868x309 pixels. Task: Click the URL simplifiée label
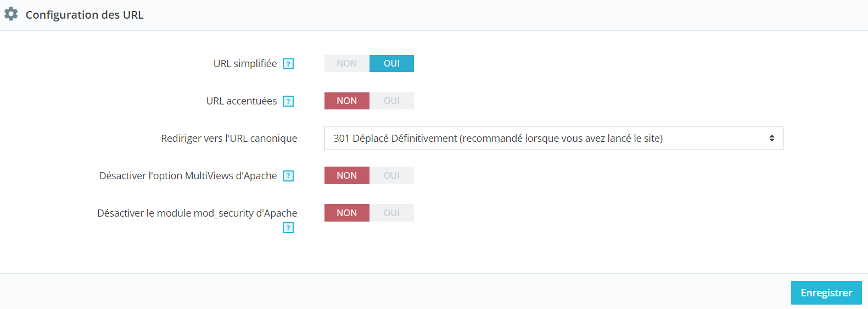[245, 64]
